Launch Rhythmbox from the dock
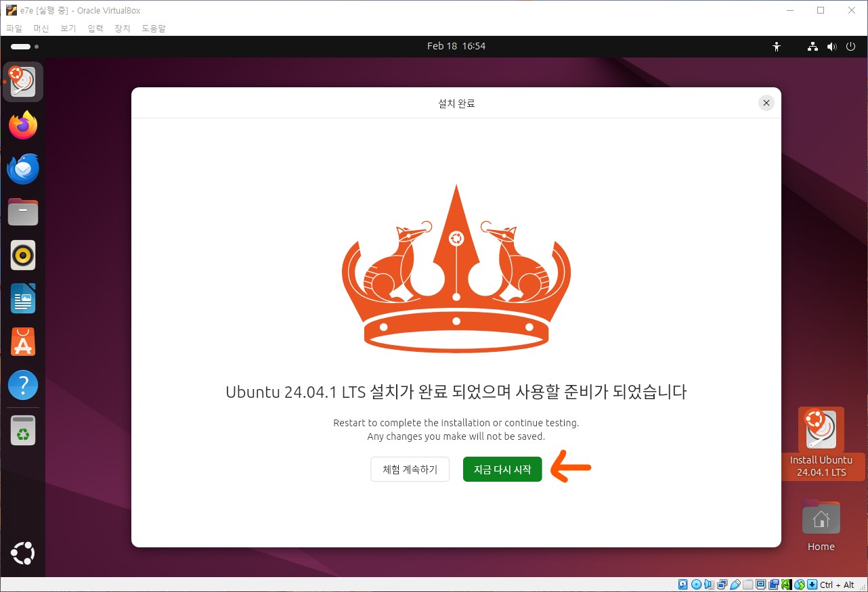The image size is (868, 592). (23, 256)
